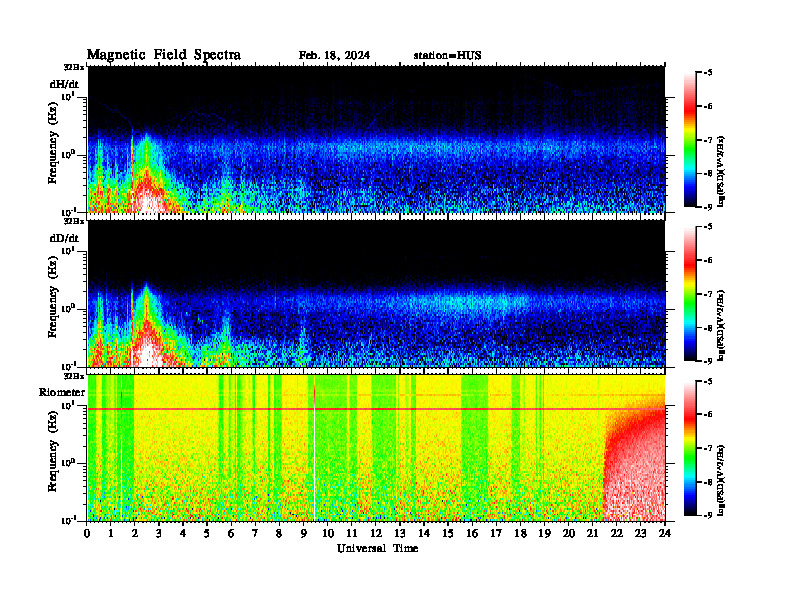Image resolution: width=792 pixels, height=612 pixels.
Task: Click hour "20" on the time axis
Action: click(x=569, y=533)
